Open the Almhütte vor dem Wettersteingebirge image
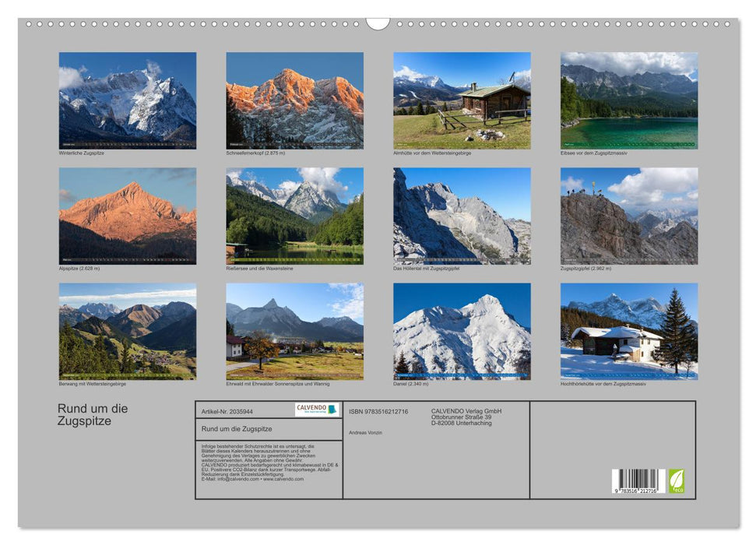This screenshot has width=756, height=545. 462,100
